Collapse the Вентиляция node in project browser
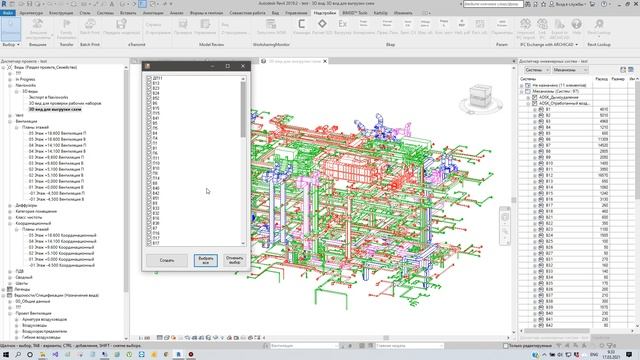 coord(10,121)
